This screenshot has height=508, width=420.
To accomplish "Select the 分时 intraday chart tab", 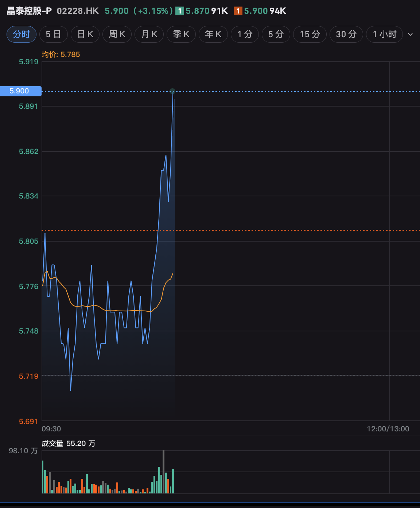I will (22, 34).
